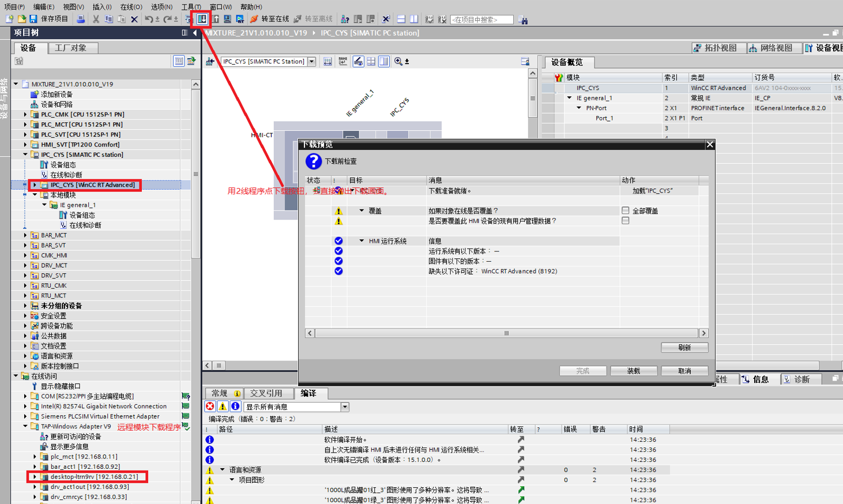Click the Redo arrow icon
843x504 pixels.
tap(167, 19)
